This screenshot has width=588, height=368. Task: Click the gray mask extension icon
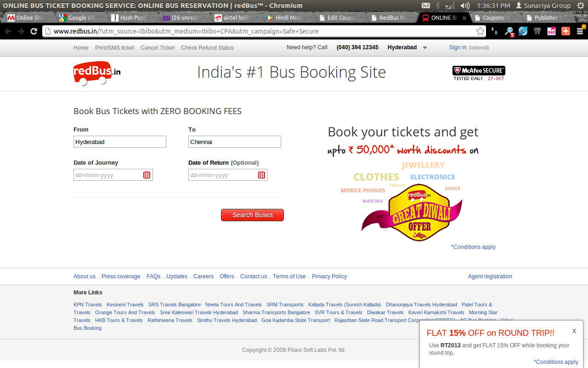pyautogui.click(x=537, y=31)
